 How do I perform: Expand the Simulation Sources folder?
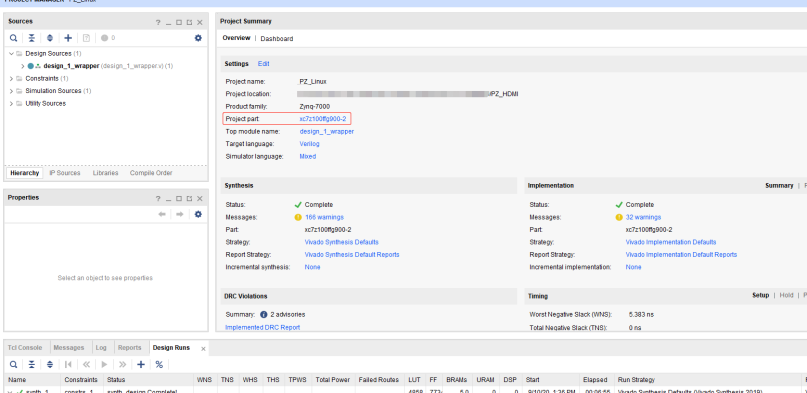pyautogui.click(x=11, y=91)
